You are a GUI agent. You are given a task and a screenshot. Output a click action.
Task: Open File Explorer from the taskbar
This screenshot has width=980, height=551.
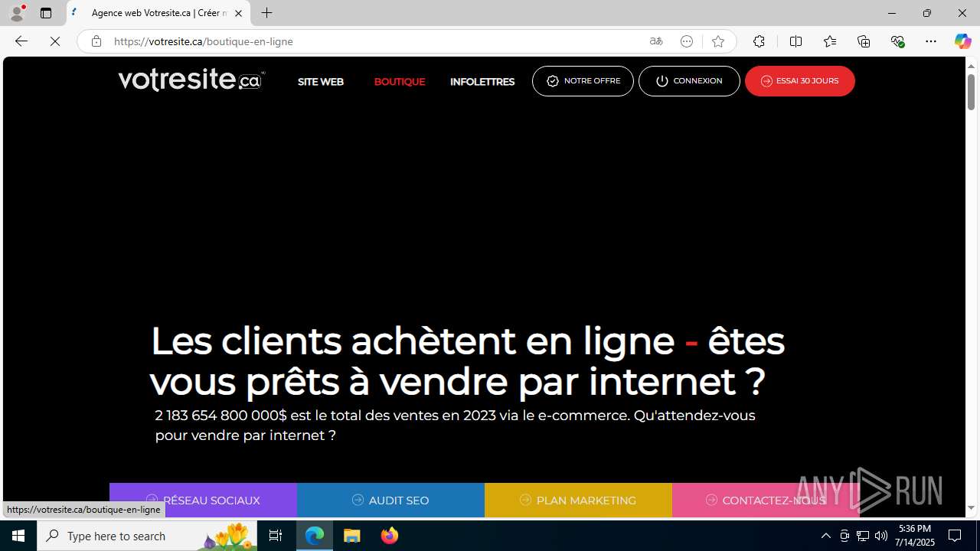pos(352,536)
